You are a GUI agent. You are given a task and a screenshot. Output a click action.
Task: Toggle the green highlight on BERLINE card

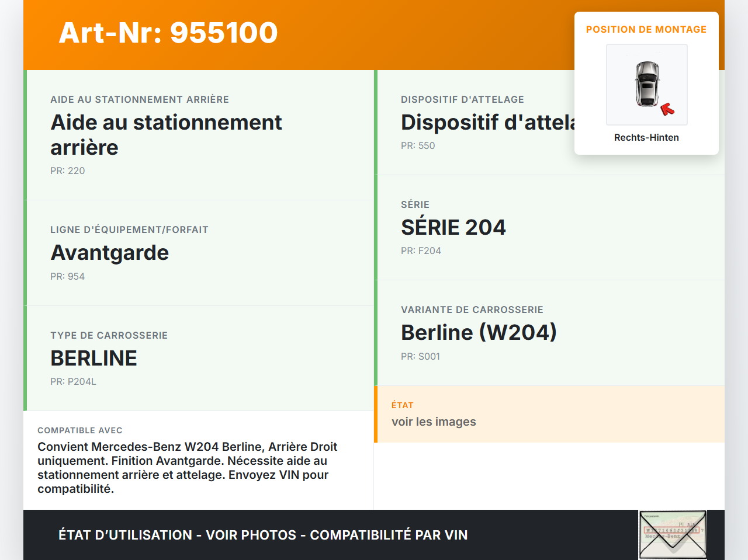coord(199,357)
